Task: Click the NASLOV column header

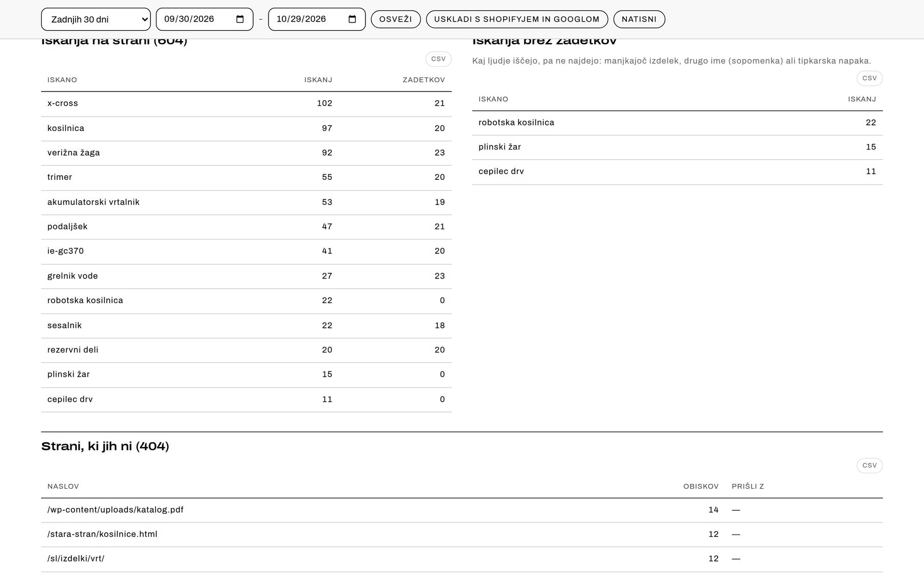Action: 63,487
